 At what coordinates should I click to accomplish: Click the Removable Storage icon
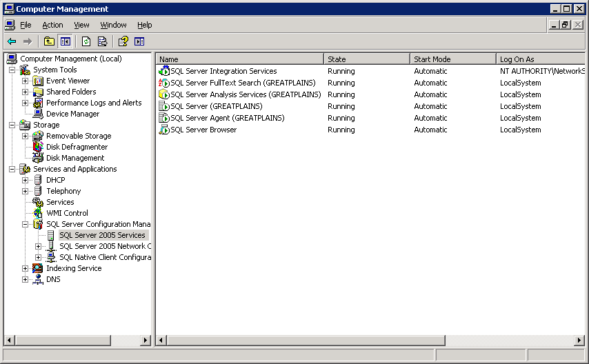38,136
